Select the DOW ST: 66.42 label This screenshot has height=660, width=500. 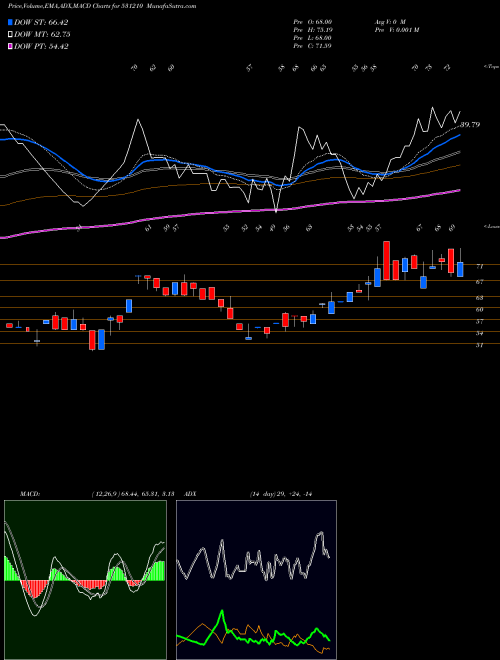tap(41, 22)
